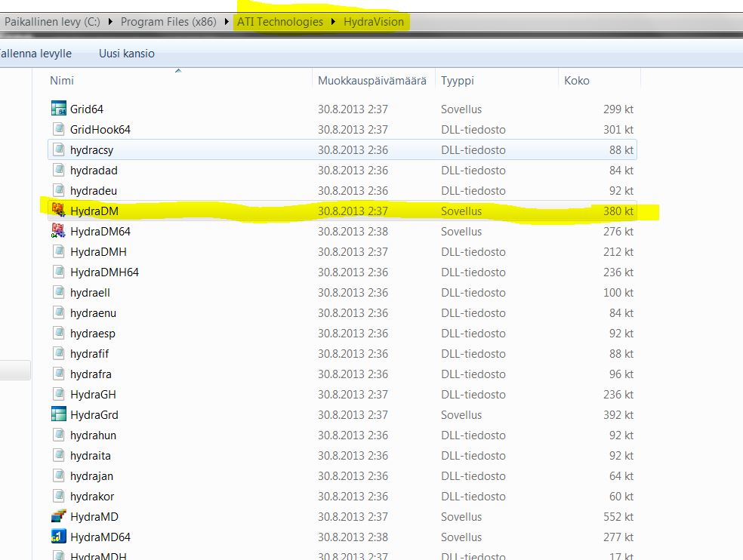The height and width of the screenshot is (560, 743).
Task: Select the hydrafra file name
Action: (91, 374)
